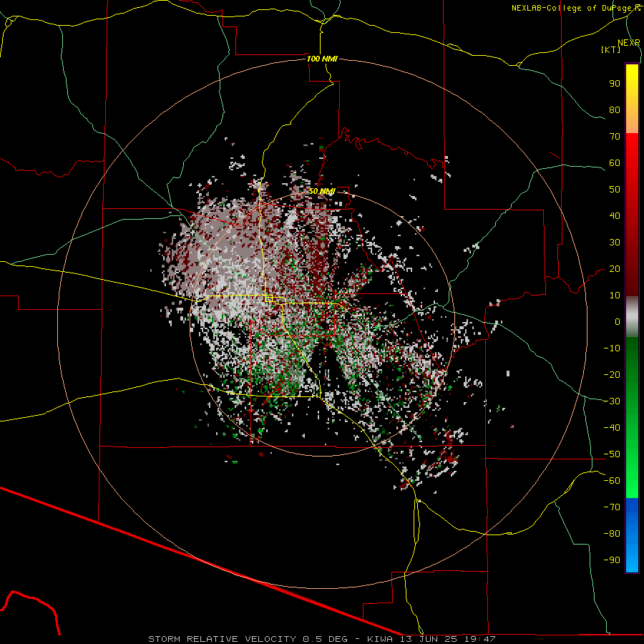Image resolution: width=644 pixels, height=644 pixels.
Task: Click the [KT] units label
Action: [x=610, y=49]
